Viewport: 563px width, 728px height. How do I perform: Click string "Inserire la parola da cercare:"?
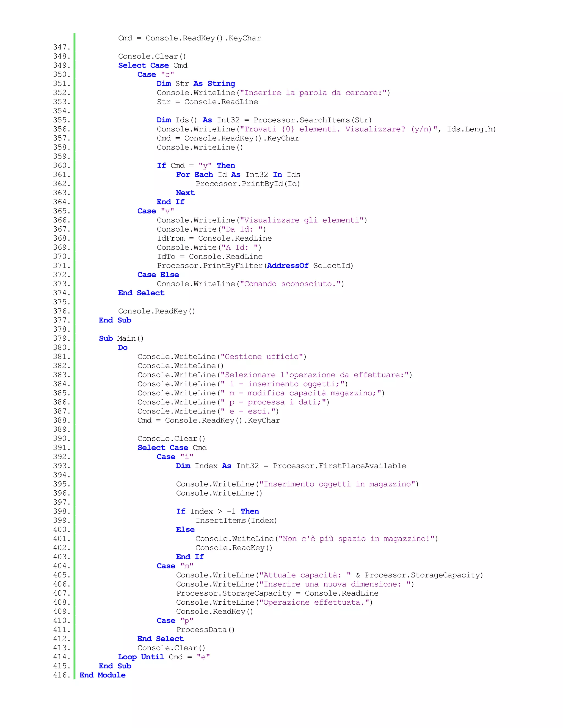tap(313, 93)
